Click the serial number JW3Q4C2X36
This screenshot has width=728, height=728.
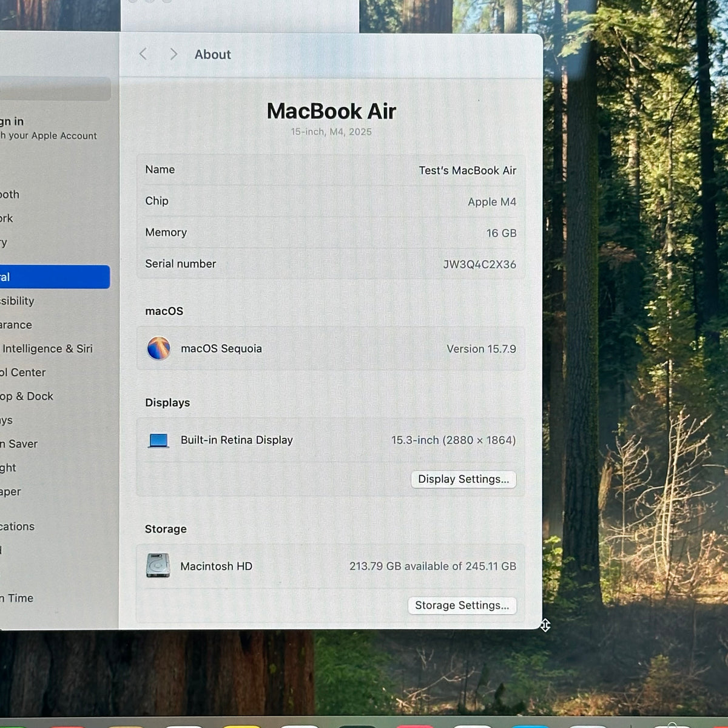tap(479, 265)
